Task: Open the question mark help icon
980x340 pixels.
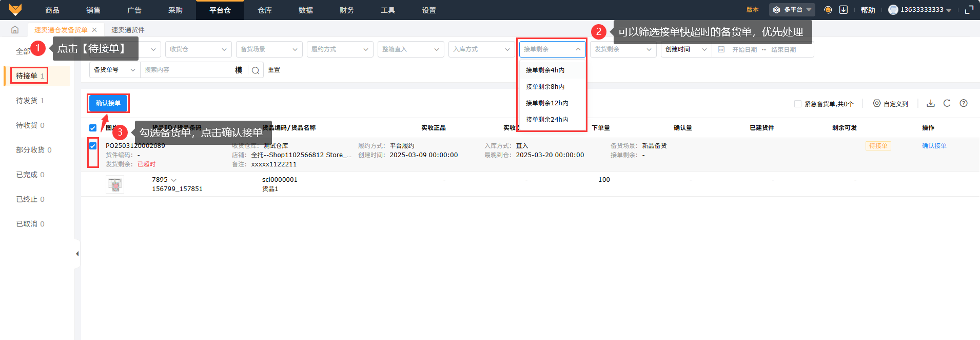Action: 964,103
